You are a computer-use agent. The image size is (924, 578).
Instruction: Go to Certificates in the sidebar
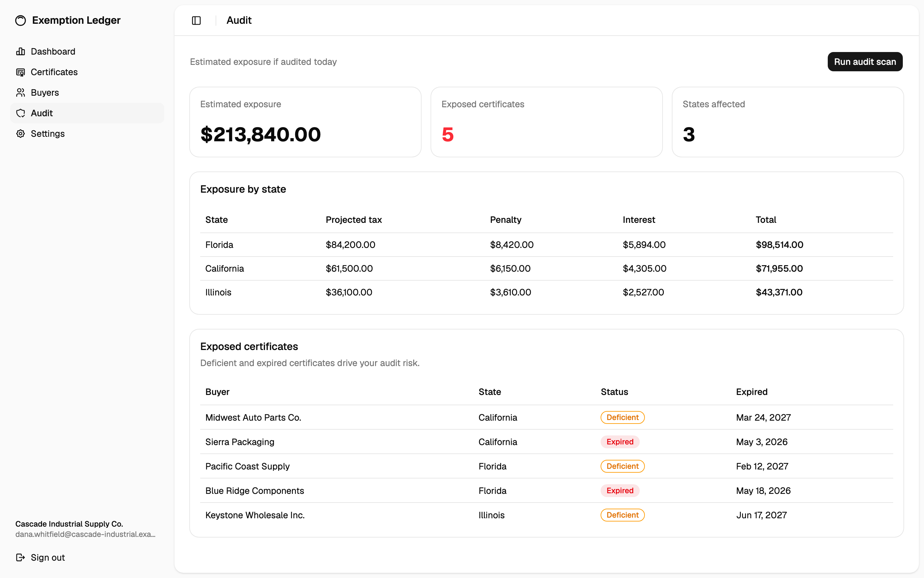tap(87, 72)
